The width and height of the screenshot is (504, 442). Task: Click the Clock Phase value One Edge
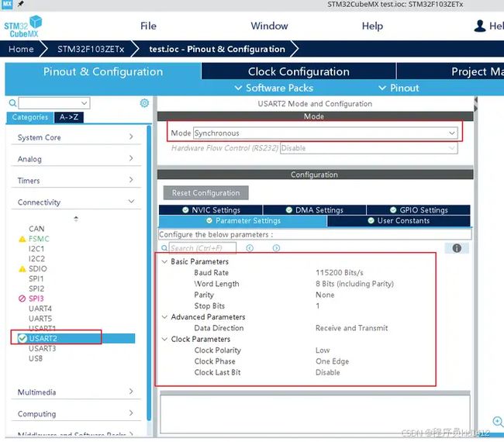click(x=332, y=361)
